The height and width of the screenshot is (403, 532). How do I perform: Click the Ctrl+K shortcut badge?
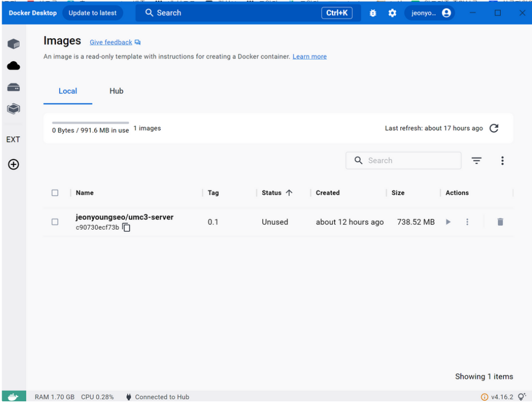337,13
